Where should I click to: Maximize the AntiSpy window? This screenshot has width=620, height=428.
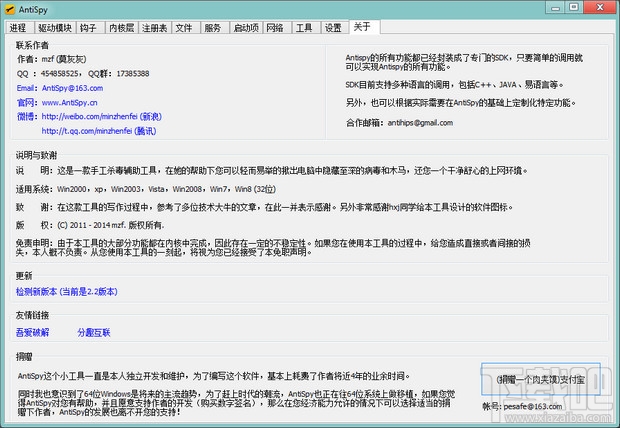click(x=574, y=8)
